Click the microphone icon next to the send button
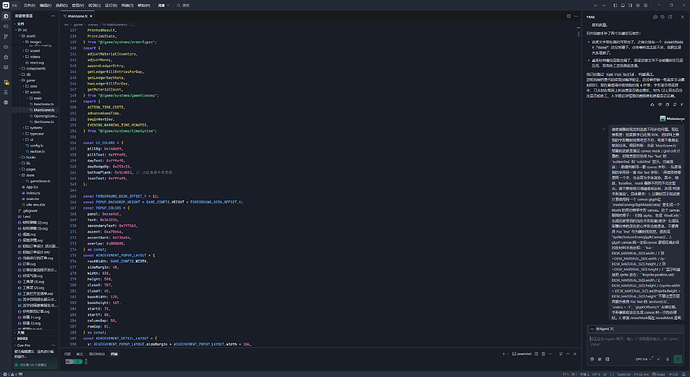Image resolution: width=690 pixels, height=377 pixels. tap(667, 359)
